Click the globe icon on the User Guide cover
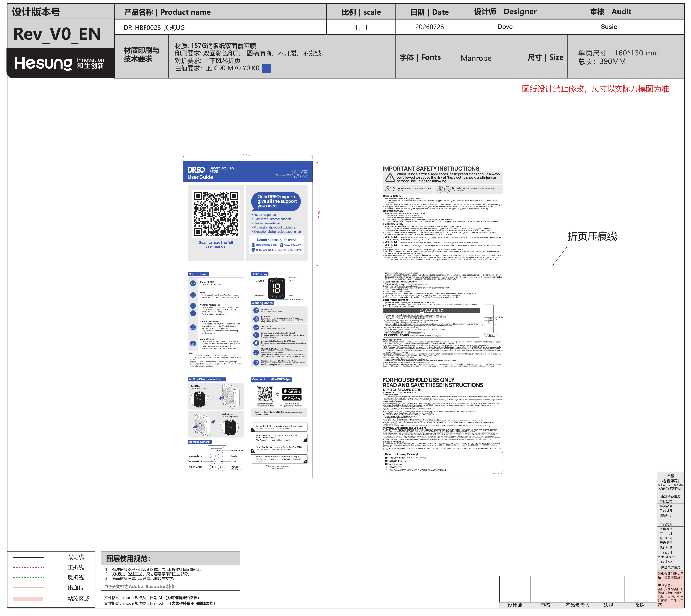Image resolution: width=691 pixels, height=616 pixels. (282, 245)
